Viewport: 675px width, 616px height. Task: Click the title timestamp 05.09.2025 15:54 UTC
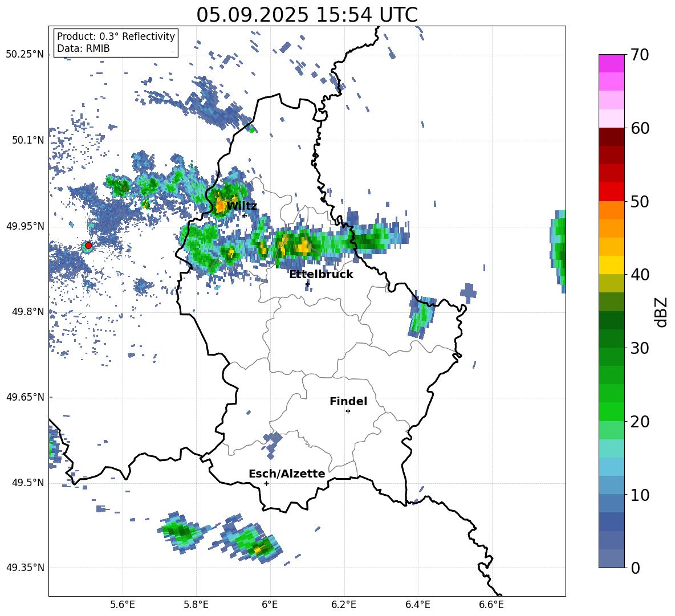(x=307, y=15)
